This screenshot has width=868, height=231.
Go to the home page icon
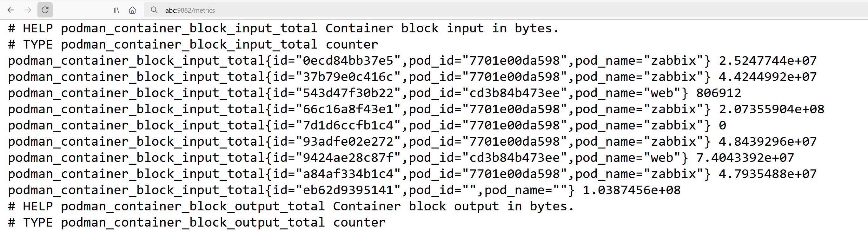pos(132,10)
